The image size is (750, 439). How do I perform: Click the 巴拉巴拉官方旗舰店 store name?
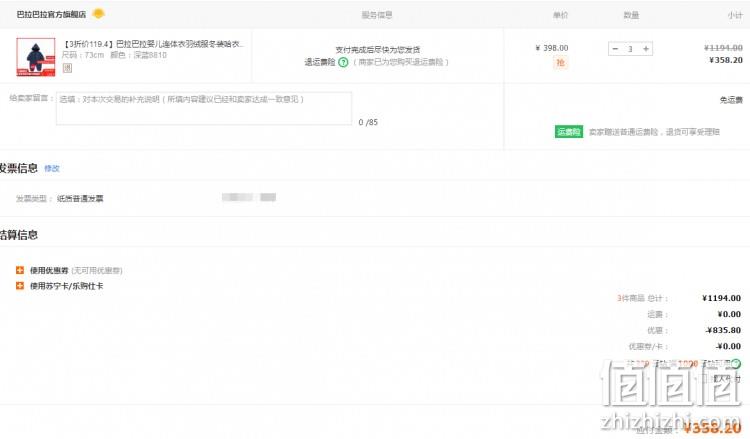52,14
